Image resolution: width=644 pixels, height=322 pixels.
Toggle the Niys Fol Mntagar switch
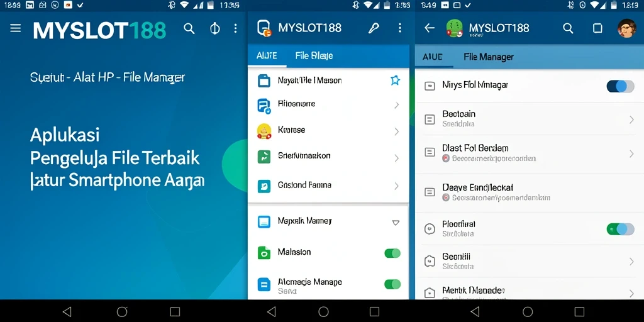point(620,86)
